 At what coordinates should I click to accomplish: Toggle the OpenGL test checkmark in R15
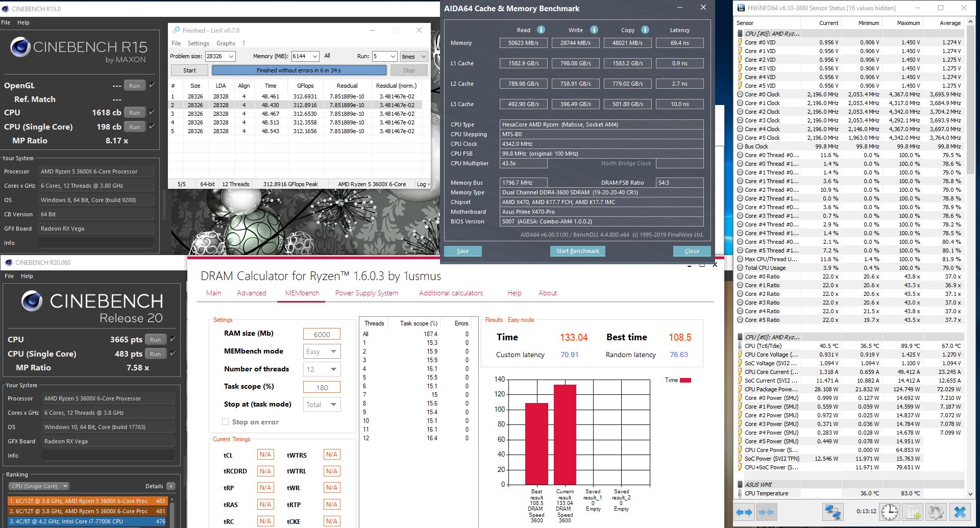pos(152,85)
